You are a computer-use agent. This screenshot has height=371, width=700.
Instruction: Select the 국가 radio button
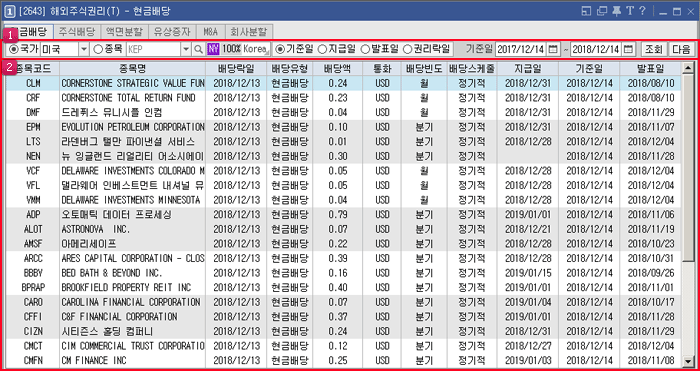pos(14,49)
